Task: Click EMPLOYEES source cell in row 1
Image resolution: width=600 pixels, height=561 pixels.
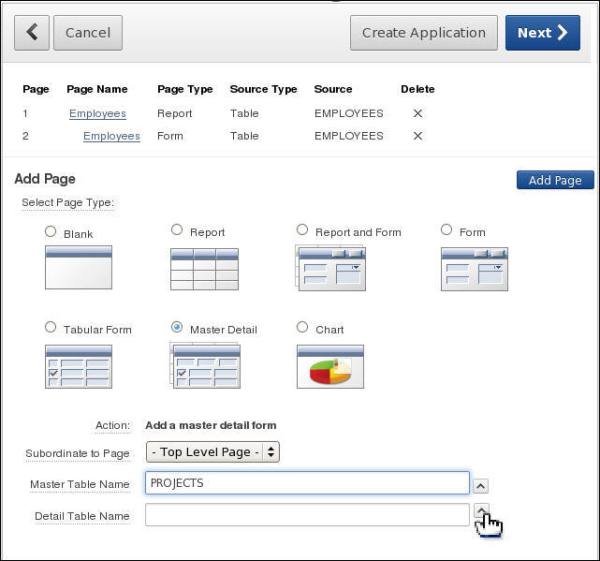Action: click(x=349, y=114)
